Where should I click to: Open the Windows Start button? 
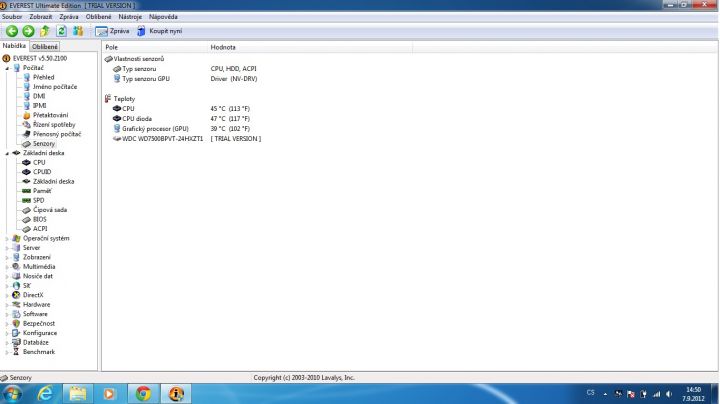point(12,394)
